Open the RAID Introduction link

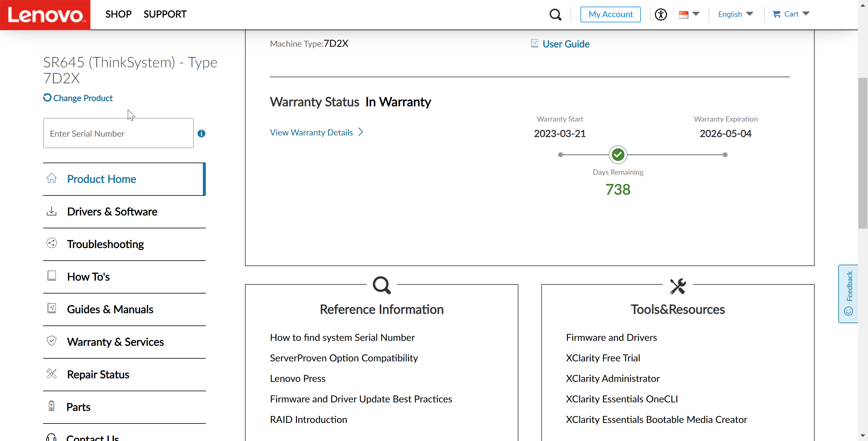308,420
